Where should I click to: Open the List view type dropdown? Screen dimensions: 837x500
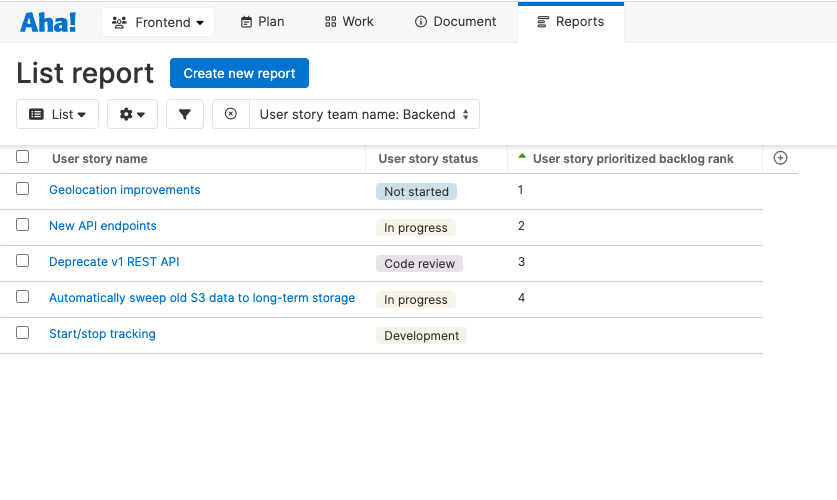[58, 114]
